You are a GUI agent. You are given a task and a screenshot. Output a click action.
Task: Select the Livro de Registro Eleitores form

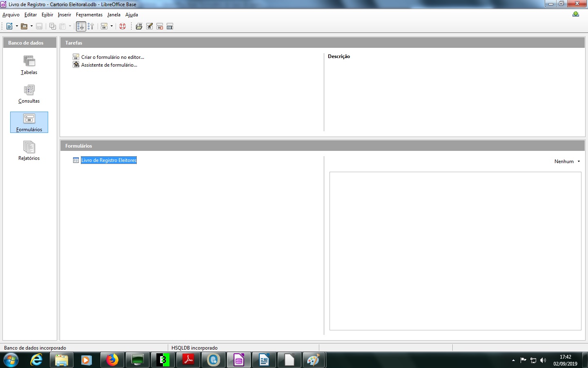point(109,160)
